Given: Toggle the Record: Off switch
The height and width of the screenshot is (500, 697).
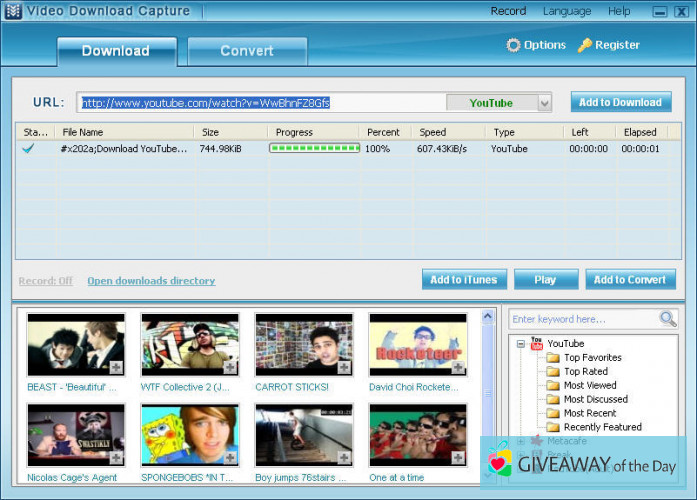Looking at the screenshot, I should coord(45,281).
